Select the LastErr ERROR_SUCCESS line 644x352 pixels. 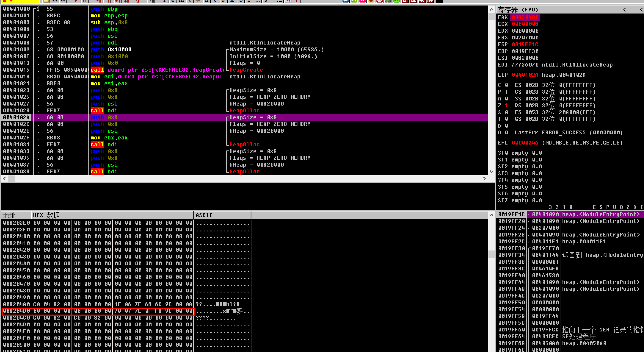pos(568,132)
